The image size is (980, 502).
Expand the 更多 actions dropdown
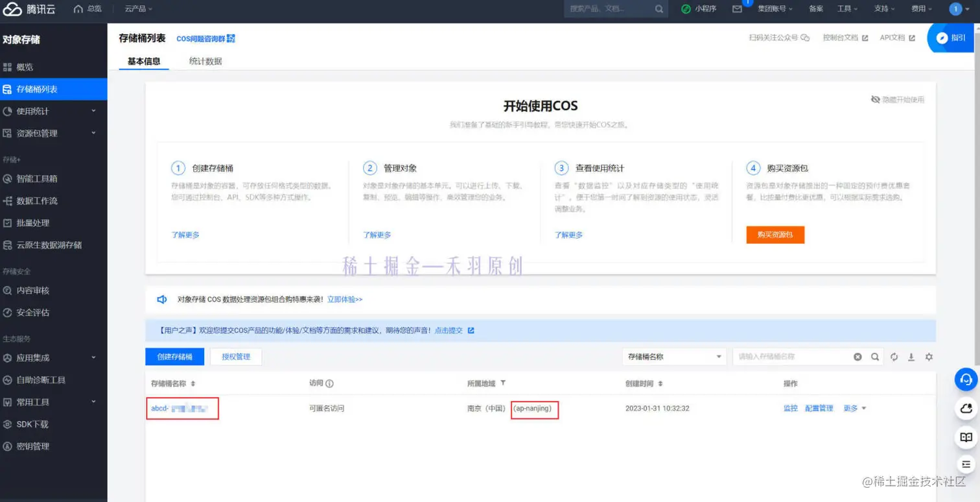[x=854, y=409]
